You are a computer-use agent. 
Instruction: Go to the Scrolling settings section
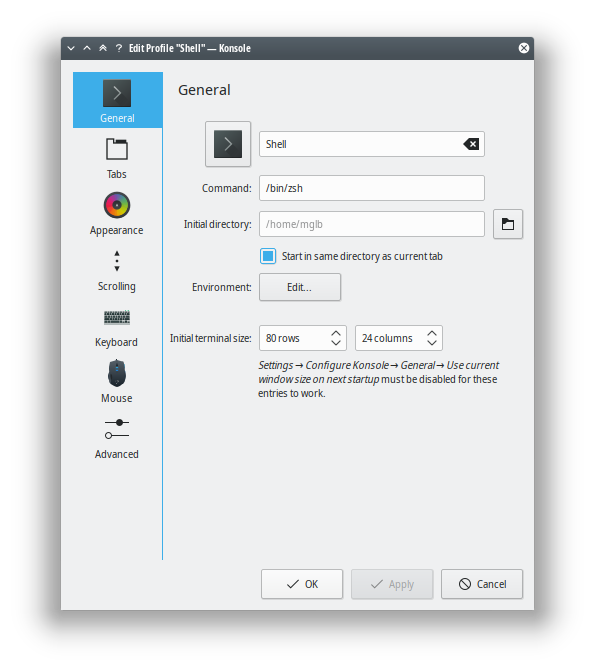tap(117, 270)
